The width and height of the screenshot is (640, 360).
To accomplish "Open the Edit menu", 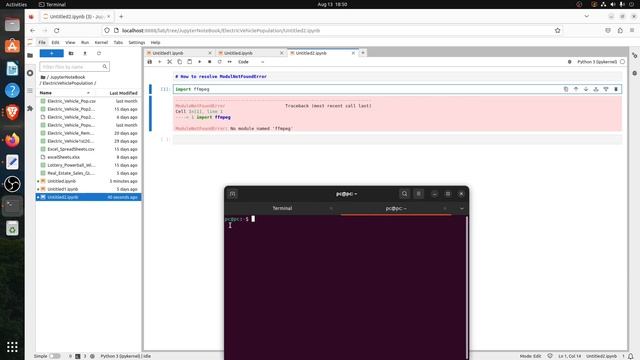I will (56, 42).
